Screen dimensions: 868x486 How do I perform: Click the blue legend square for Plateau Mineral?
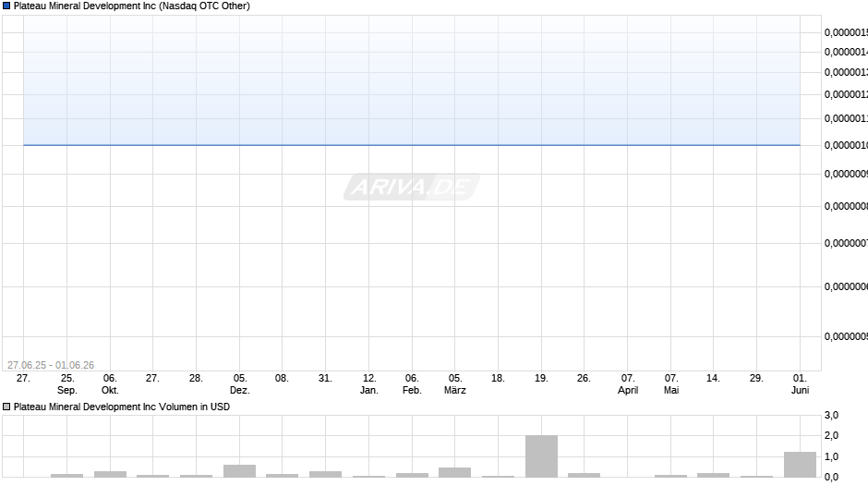point(6,6)
